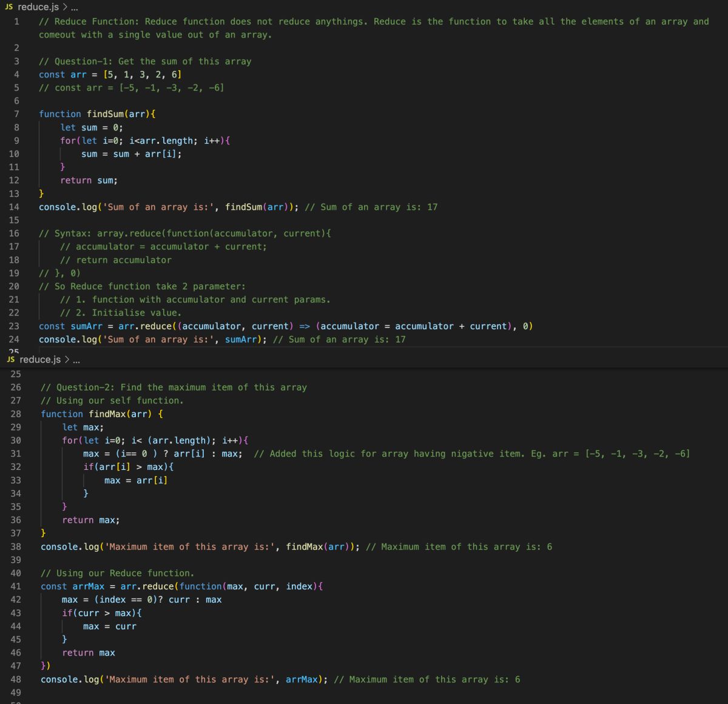Viewport: 728px width, 704px height.
Task: Click the comment '// Question-1: Get the sum of this array'
Action: click(x=145, y=61)
